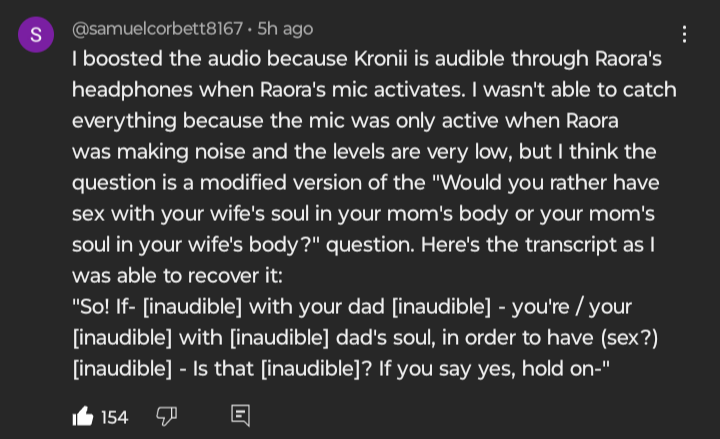Open the three-dot comment options menu
The image size is (720, 439).
point(684,34)
